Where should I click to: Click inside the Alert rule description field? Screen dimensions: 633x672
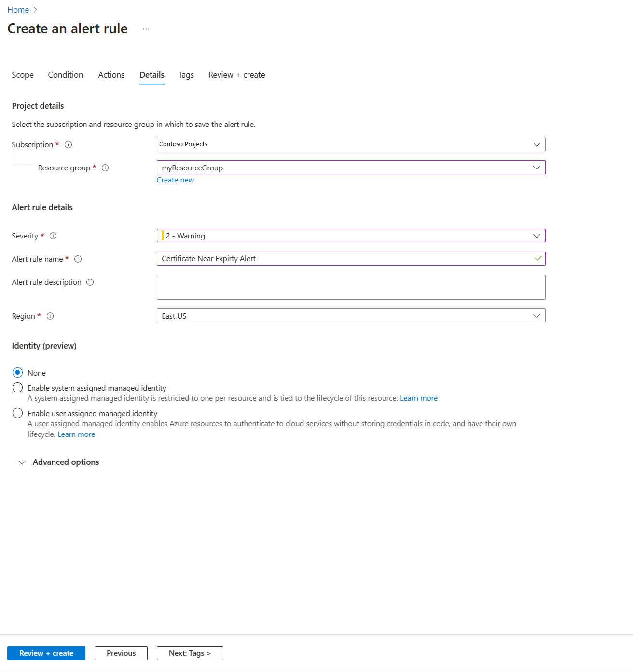tap(351, 287)
